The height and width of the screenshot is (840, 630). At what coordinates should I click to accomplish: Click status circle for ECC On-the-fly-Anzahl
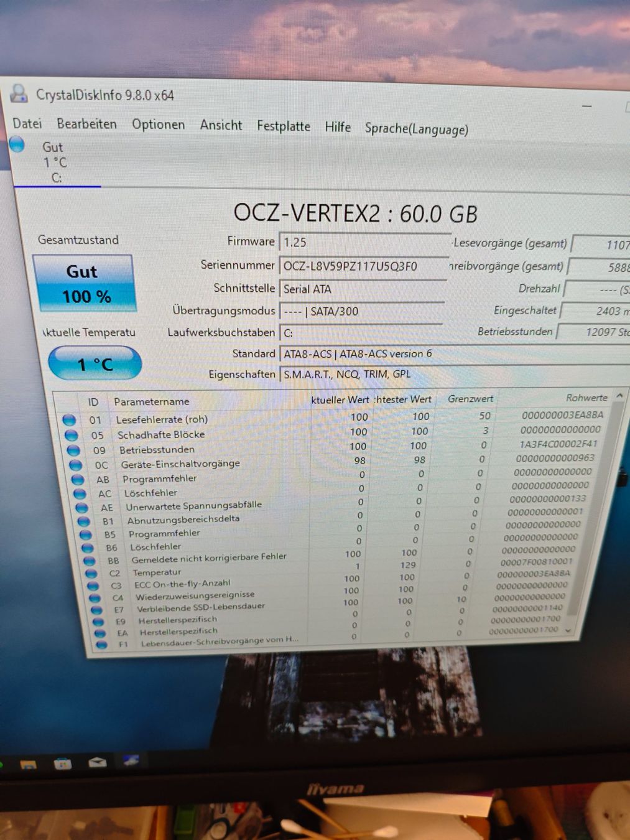[93, 586]
